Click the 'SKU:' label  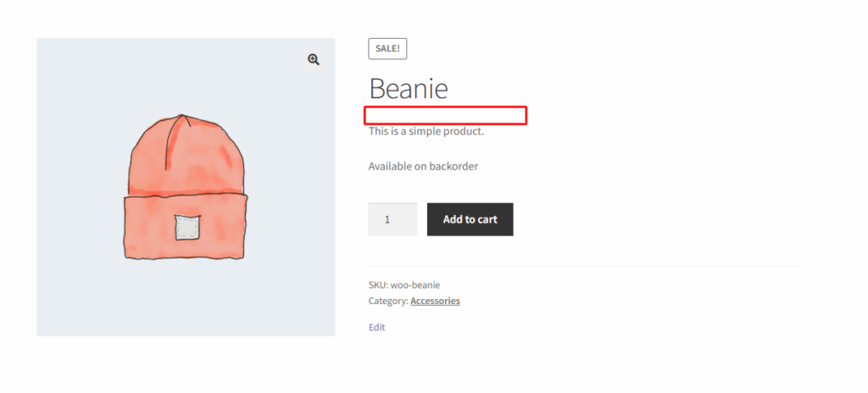click(379, 285)
